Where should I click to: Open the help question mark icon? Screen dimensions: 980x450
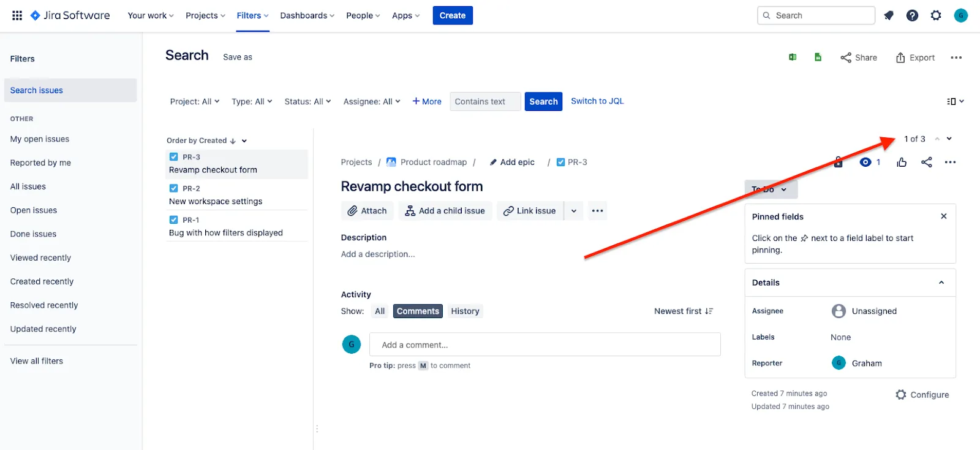pyautogui.click(x=912, y=15)
